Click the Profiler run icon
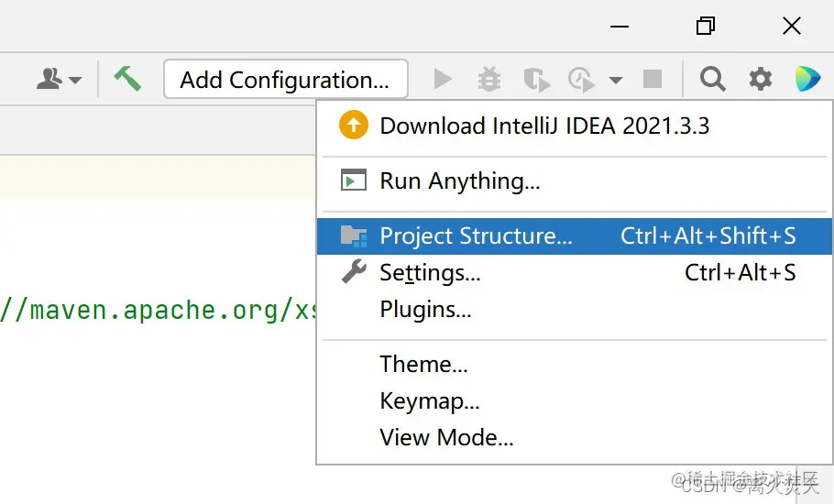 581,80
